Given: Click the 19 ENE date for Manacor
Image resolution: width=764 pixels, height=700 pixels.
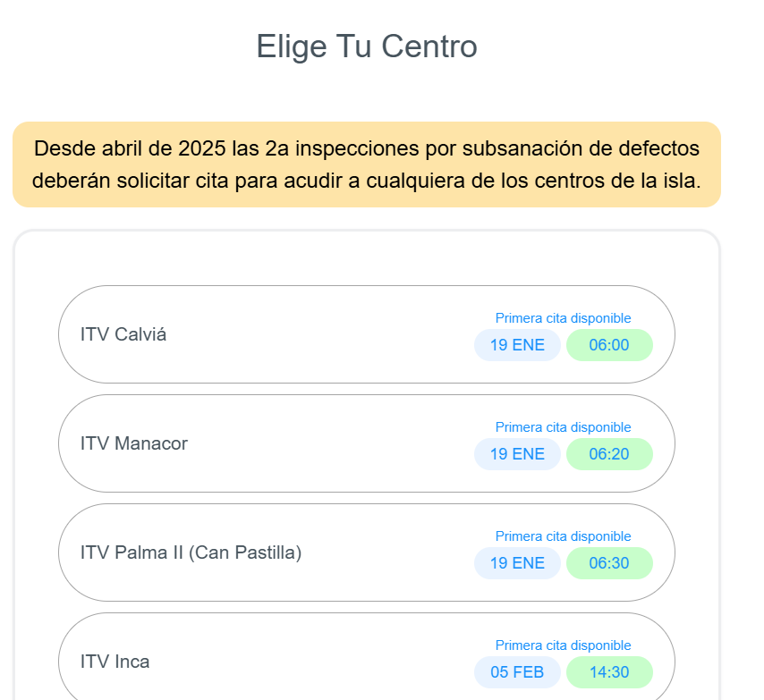Looking at the screenshot, I should click(517, 454).
